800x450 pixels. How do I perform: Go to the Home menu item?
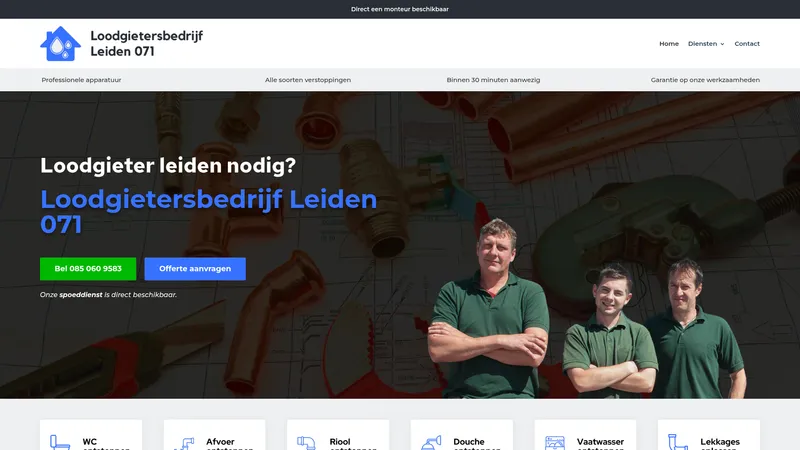pos(669,44)
